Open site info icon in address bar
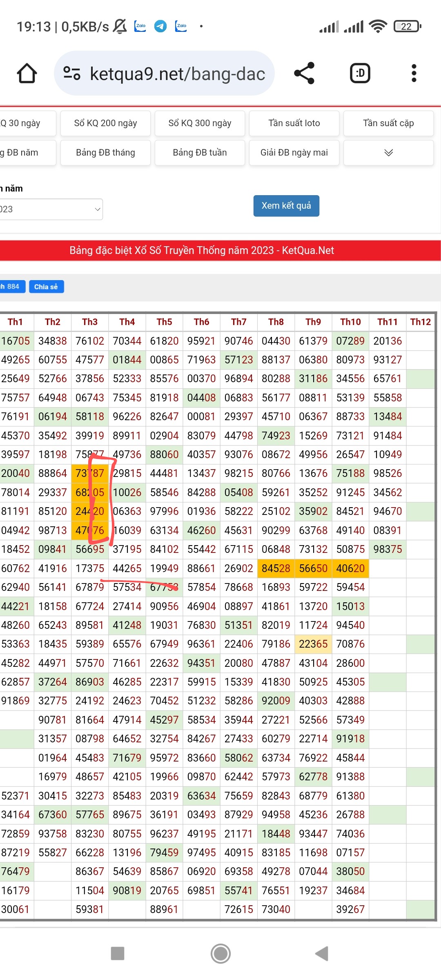This screenshot has height=980, width=441. tap(72, 73)
